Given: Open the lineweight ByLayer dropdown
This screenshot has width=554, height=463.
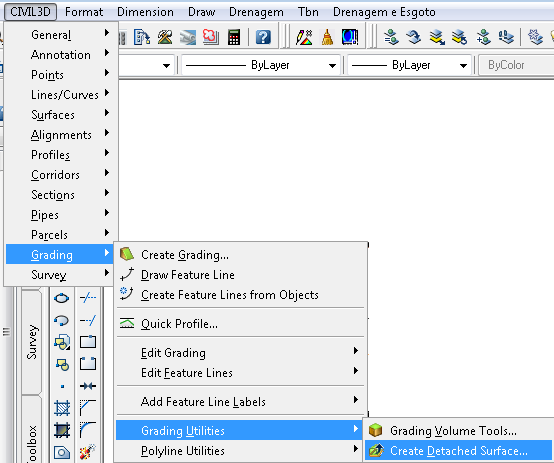Looking at the screenshot, I should tap(410, 65).
